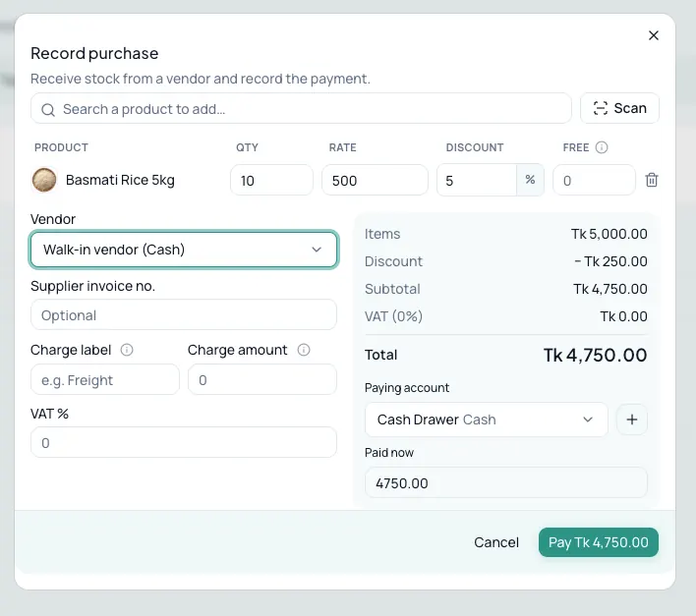Click the search magnifier icon
This screenshot has height=616, width=696.
point(48,109)
